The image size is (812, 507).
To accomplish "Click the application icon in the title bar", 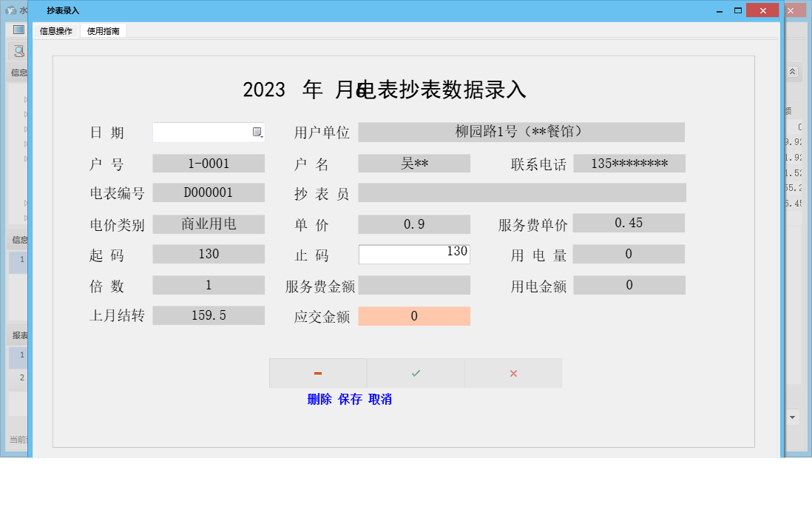I will 10,10.
